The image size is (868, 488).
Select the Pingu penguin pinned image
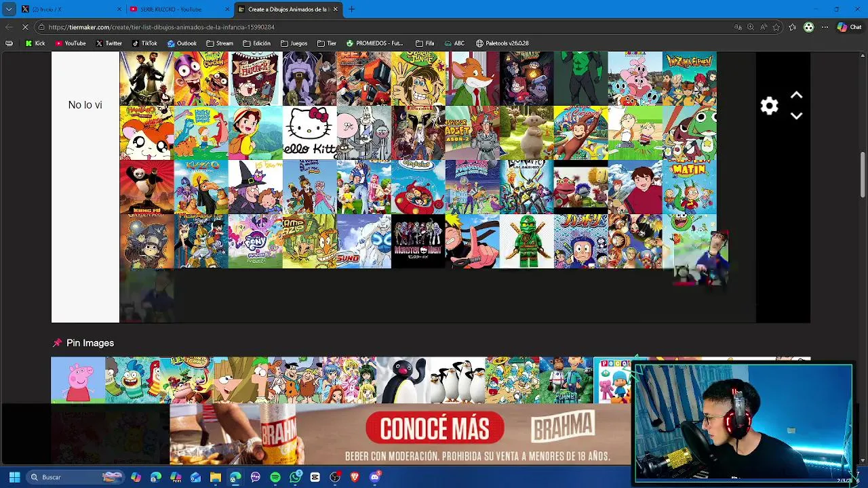(x=403, y=380)
